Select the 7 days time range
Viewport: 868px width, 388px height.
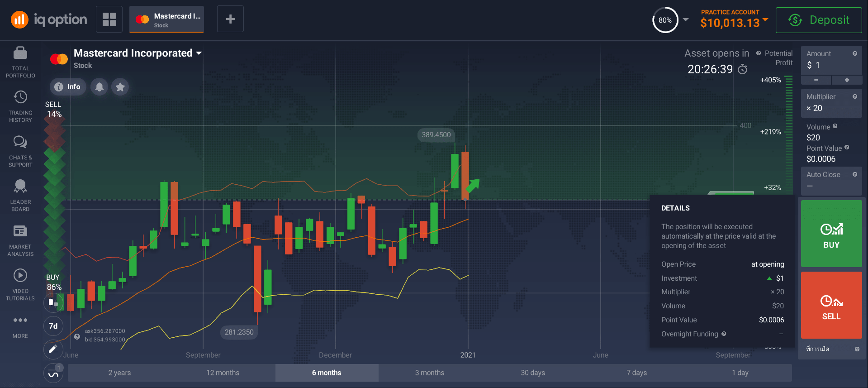(x=636, y=373)
